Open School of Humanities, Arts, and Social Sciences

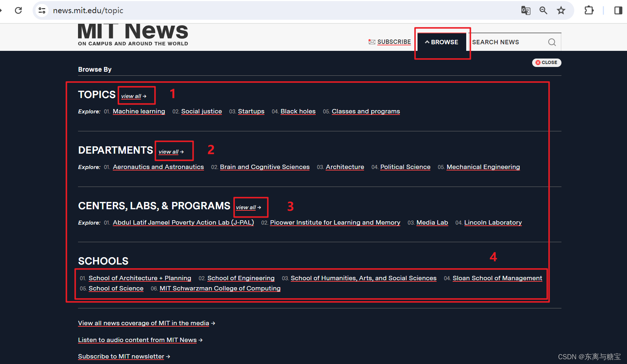pos(364,278)
